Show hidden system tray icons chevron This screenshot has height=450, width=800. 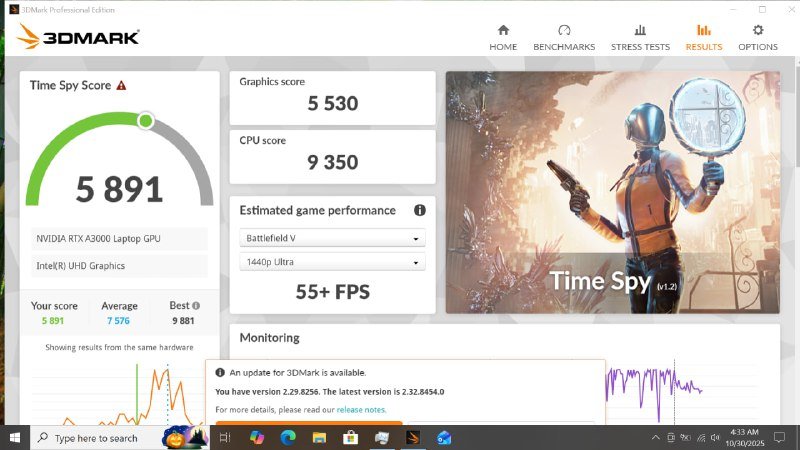(x=656, y=438)
